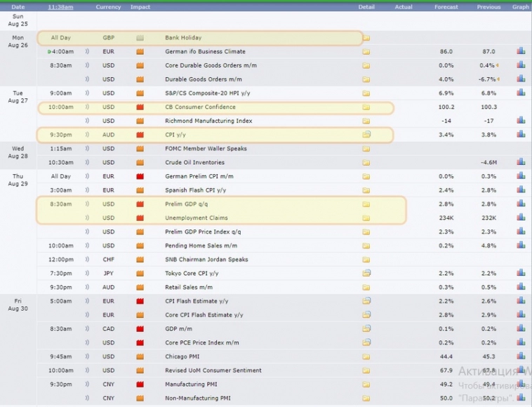Click the Currency column header
532x407 pixels.
tap(108, 7)
